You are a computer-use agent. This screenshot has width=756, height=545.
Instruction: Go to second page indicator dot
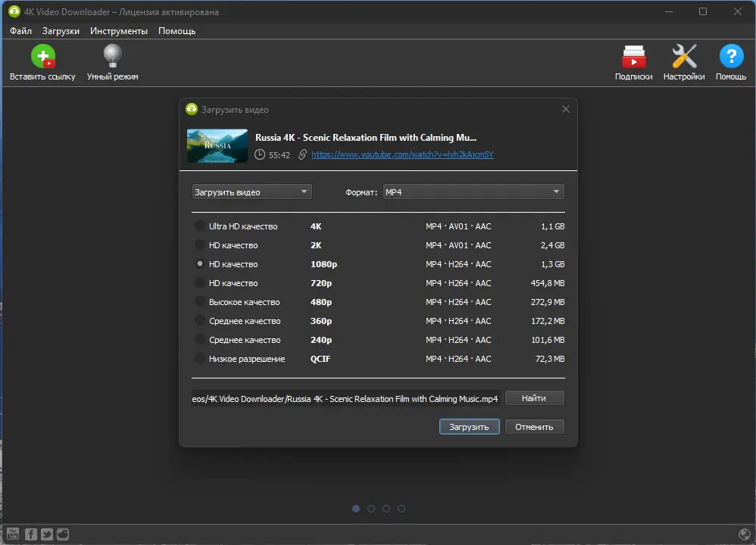[x=370, y=509]
